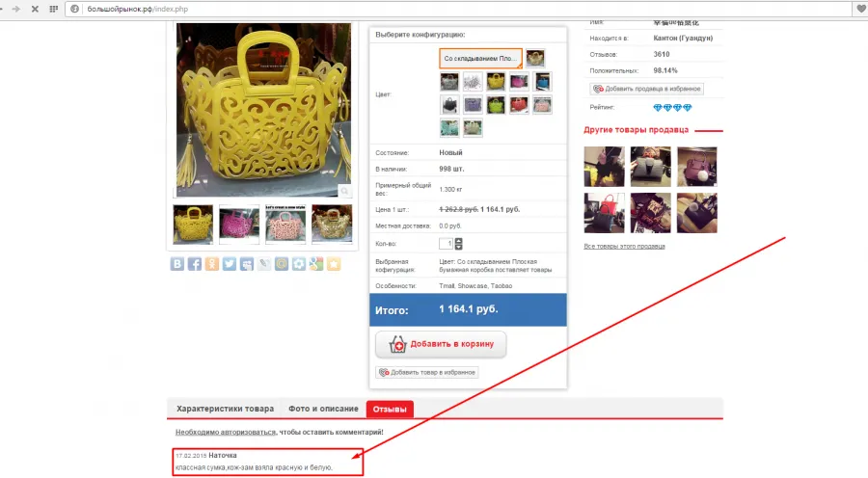This screenshot has height=478, width=868.
Task: Click the magnifier icon on product photo
Action: click(x=344, y=191)
